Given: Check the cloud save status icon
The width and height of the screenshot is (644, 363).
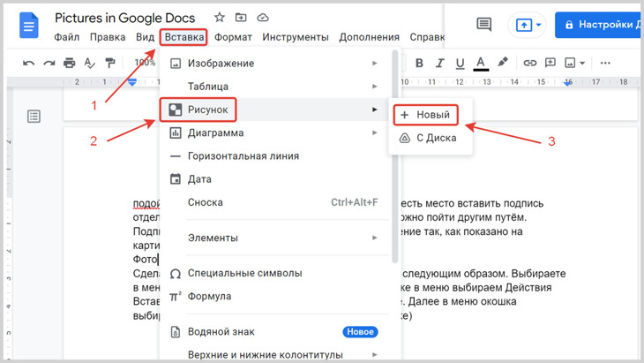Looking at the screenshot, I should pos(262,18).
